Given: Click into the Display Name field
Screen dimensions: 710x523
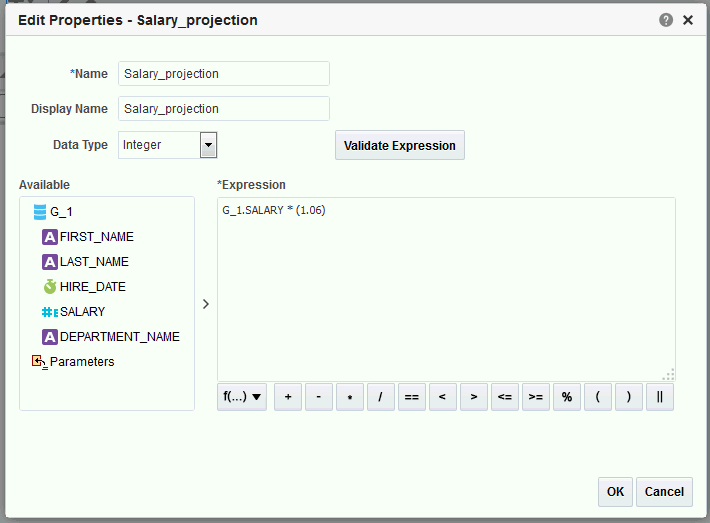Looking at the screenshot, I should pyautogui.click(x=224, y=109).
